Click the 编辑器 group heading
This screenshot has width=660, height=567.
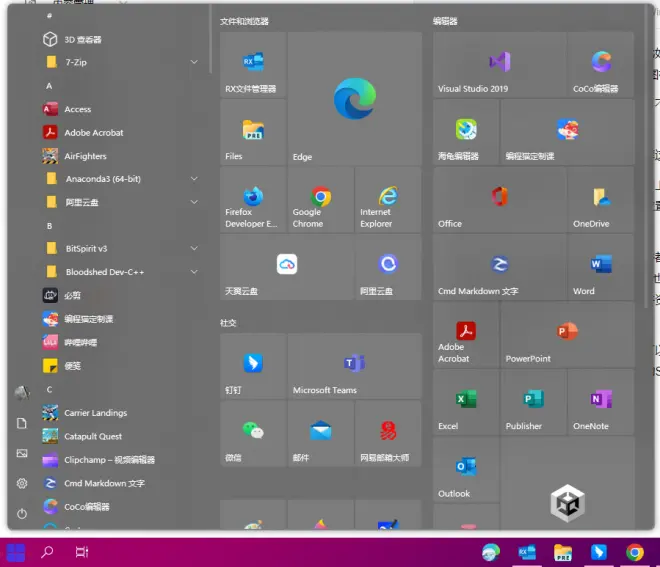click(x=445, y=21)
